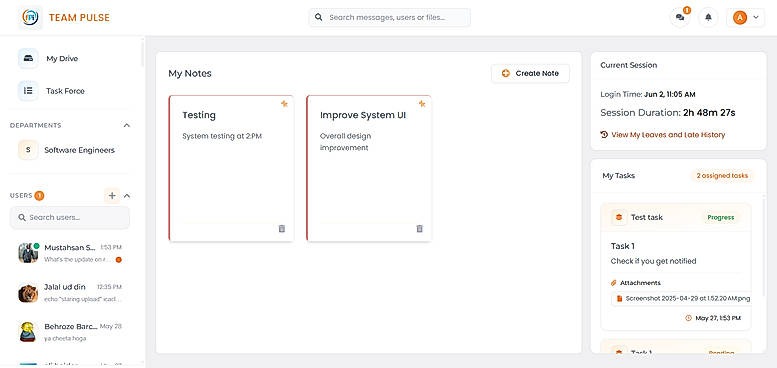Click the attachments paperclip icon

(613, 283)
